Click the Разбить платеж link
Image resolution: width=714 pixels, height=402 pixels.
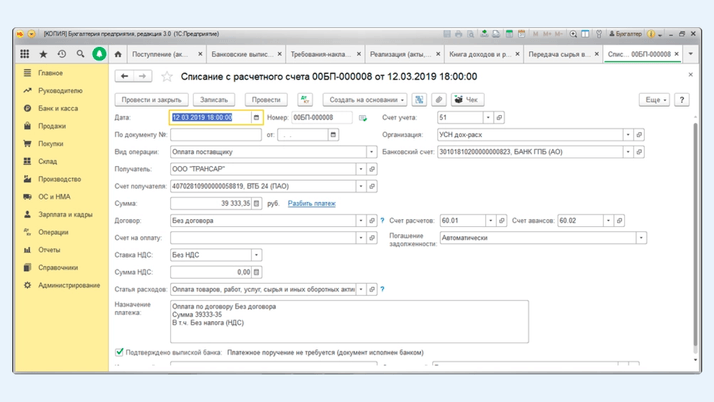pos(312,203)
